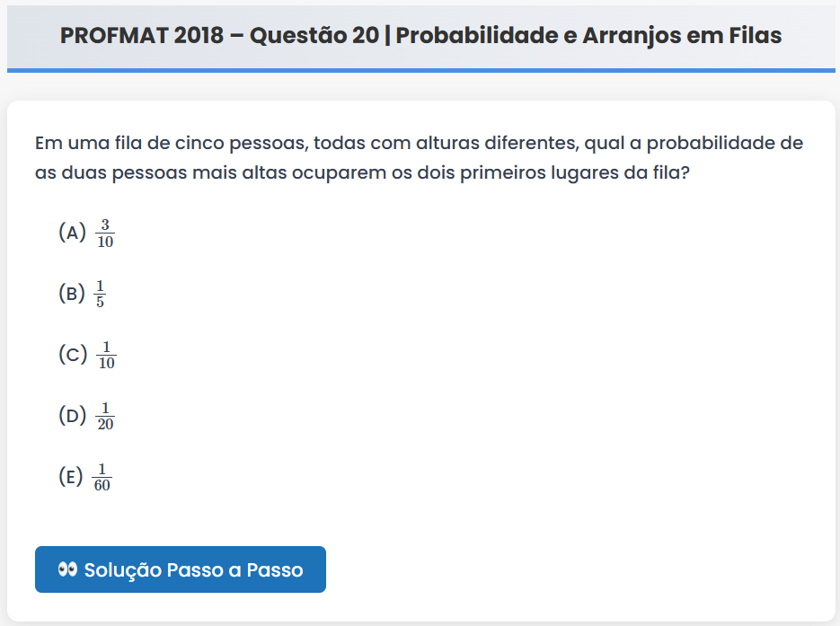Click "Probabilidade e Arranjos em Filas" heading text
Viewport: 840px width, 626px height.
(588, 36)
